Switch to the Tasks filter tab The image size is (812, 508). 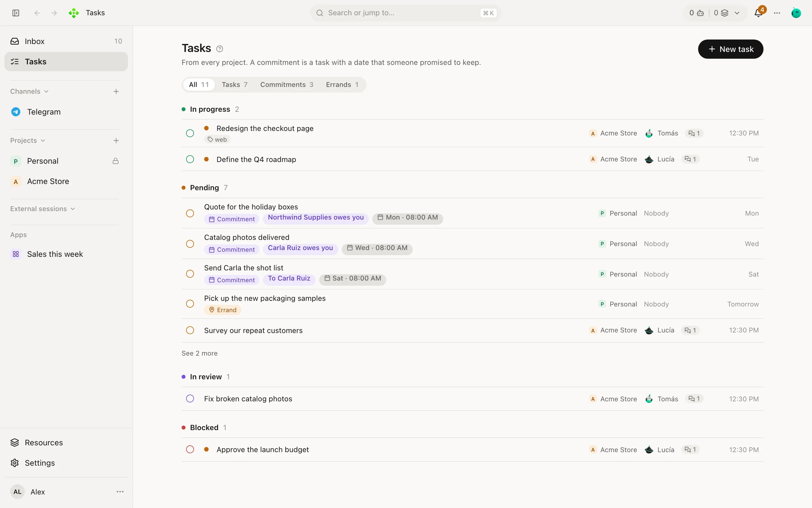[x=235, y=85]
